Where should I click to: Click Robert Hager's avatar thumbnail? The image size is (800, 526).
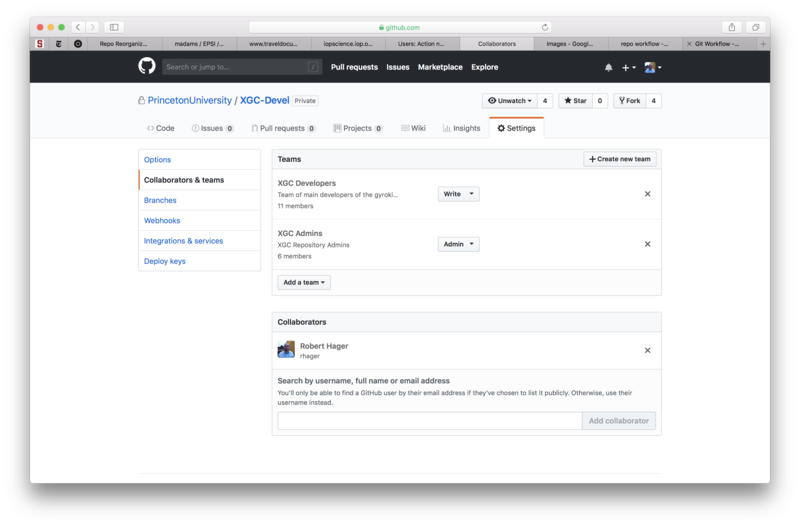tap(286, 350)
